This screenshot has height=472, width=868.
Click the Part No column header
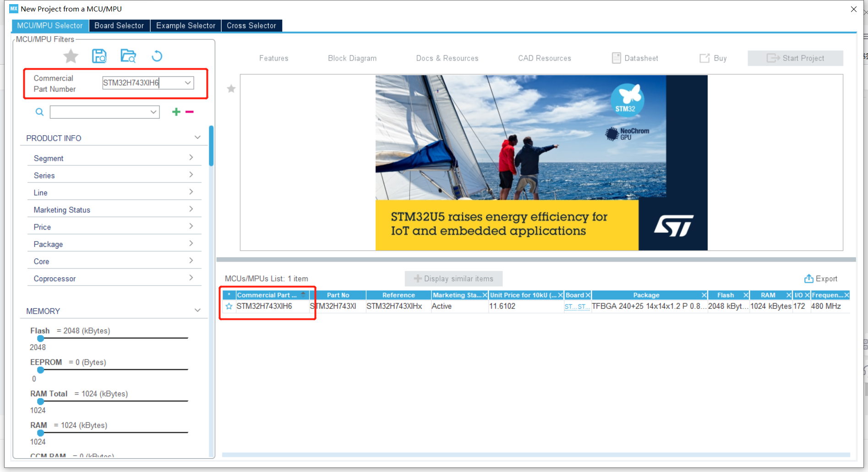338,295
